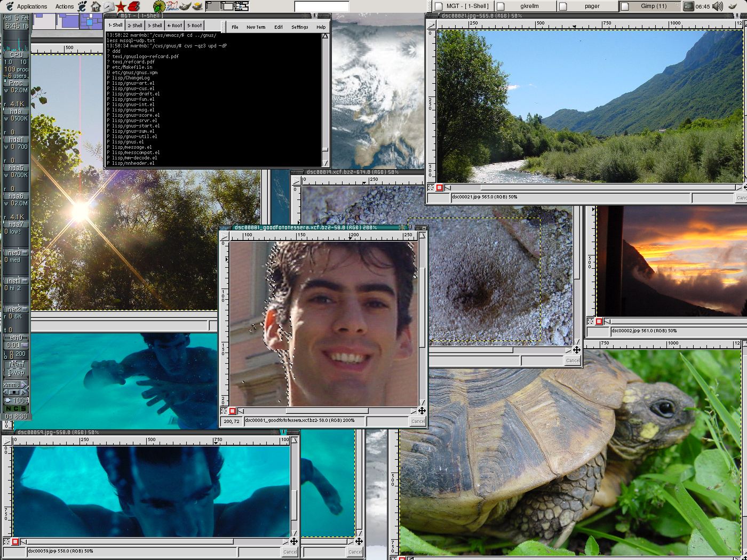
Task: Toggle quick mask in dsc00002.jpg window
Action: [599, 322]
